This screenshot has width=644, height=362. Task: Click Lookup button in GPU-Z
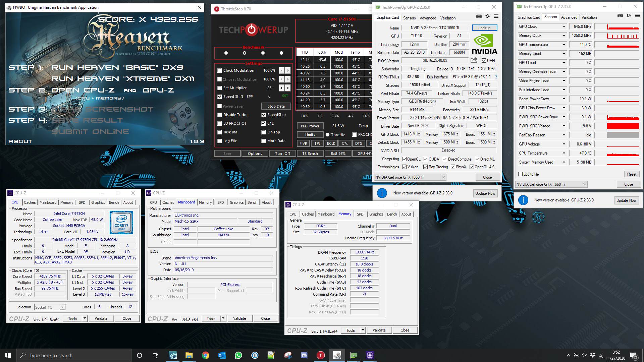pyautogui.click(x=484, y=28)
